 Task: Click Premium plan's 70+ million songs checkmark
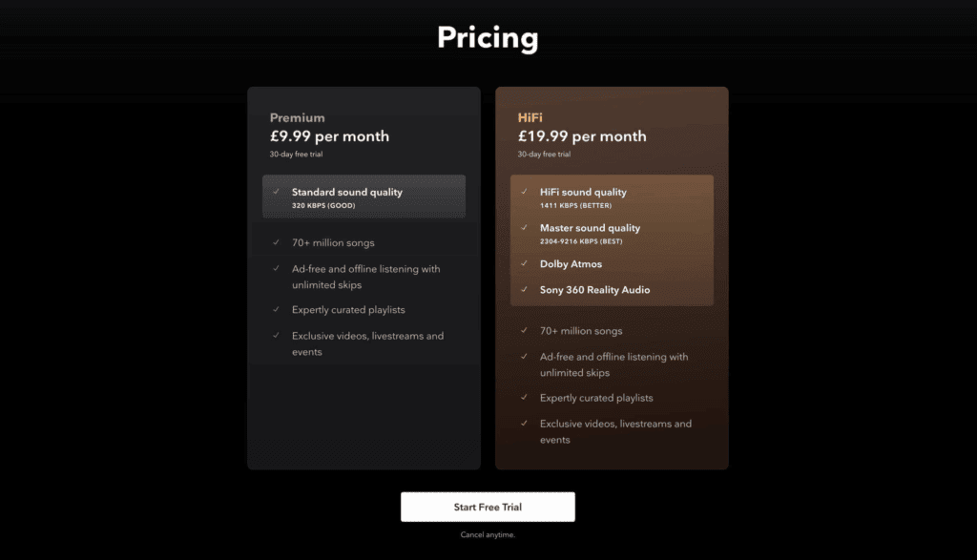pos(276,242)
